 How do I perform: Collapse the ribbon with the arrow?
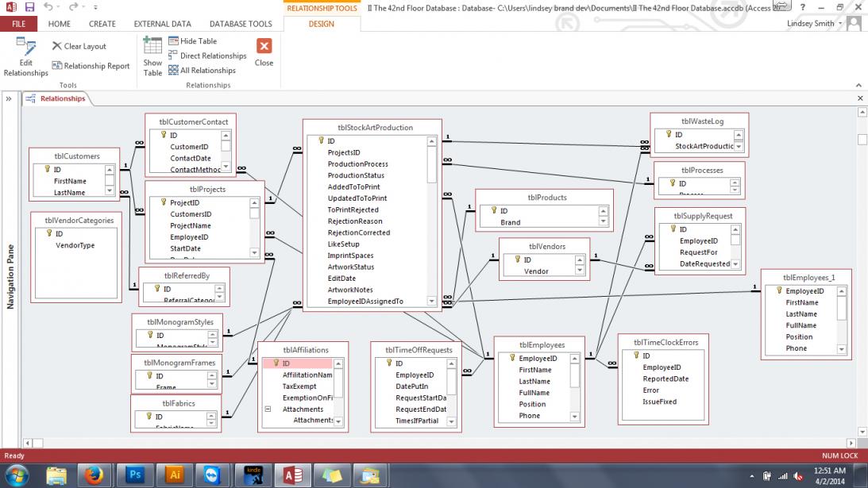858,85
